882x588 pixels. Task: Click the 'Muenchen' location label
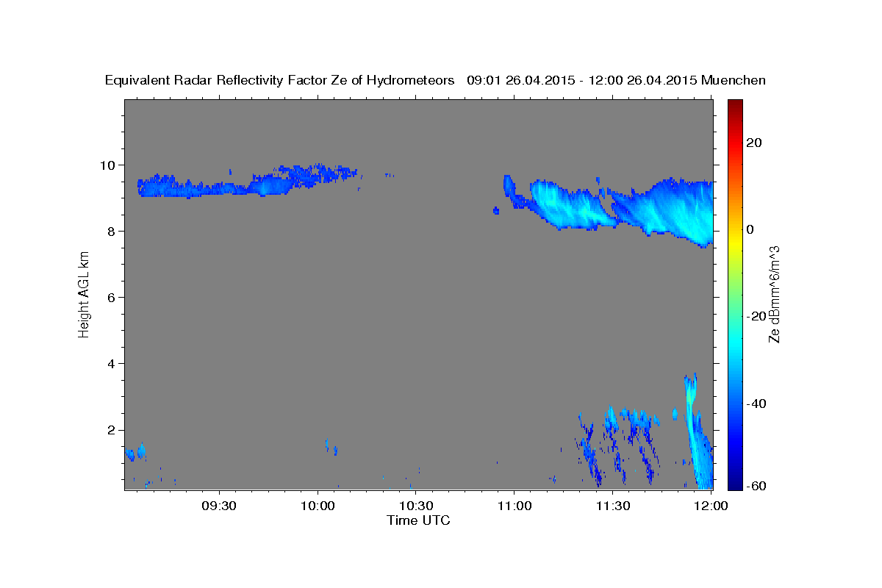point(734,80)
